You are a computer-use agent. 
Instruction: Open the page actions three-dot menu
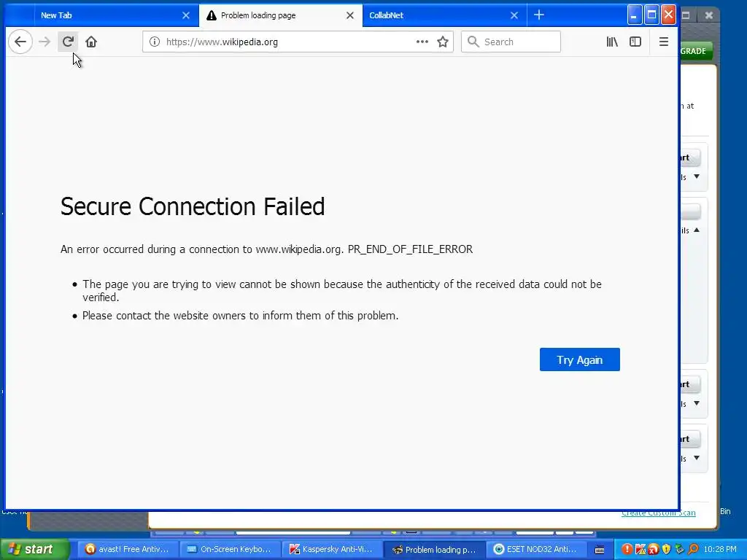(x=422, y=42)
